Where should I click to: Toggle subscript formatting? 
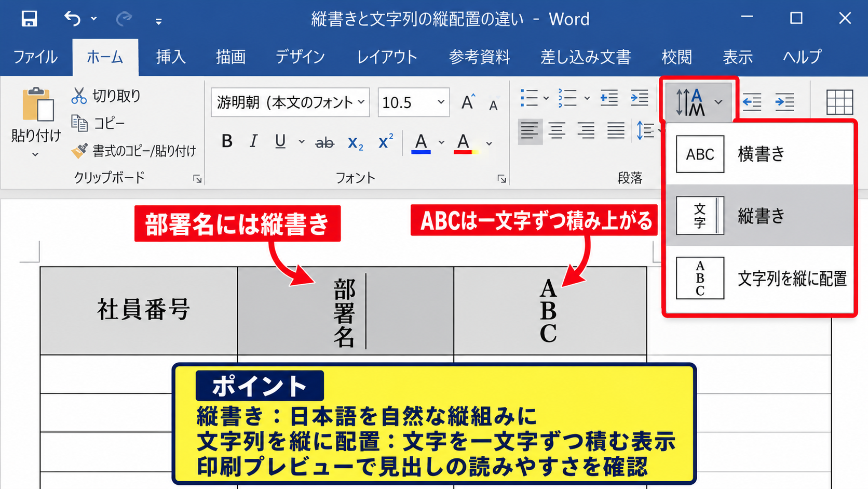[356, 142]
